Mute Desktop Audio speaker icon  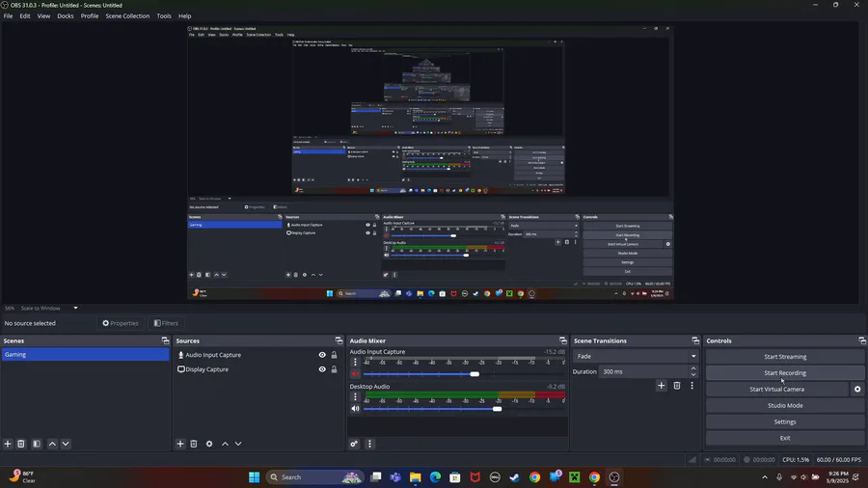point(355,408)
